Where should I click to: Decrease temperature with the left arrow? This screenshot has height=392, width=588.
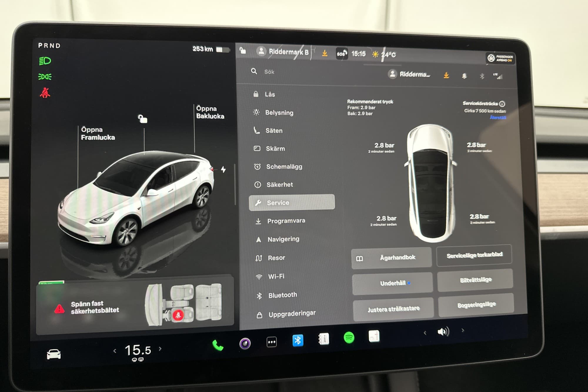115,351
